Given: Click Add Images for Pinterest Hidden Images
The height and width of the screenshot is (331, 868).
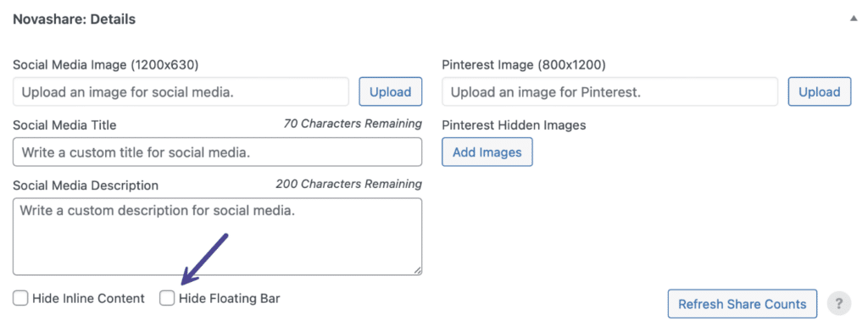Looking at the screenshot, I should pyautogui.click(x=487, y=152).
